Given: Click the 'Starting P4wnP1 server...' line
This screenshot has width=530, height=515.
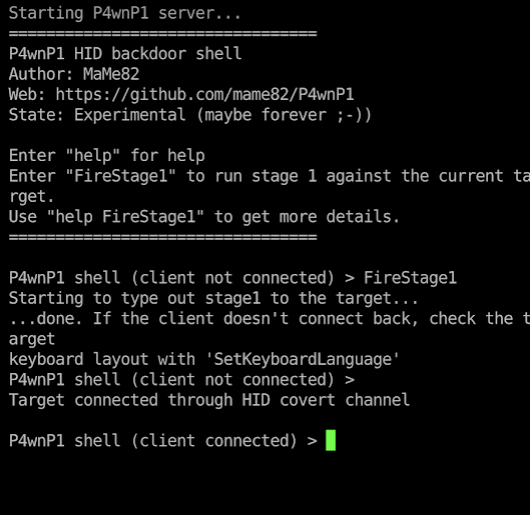Looking at the screenshot, I should pyautogui.click(x=125, y=13).
